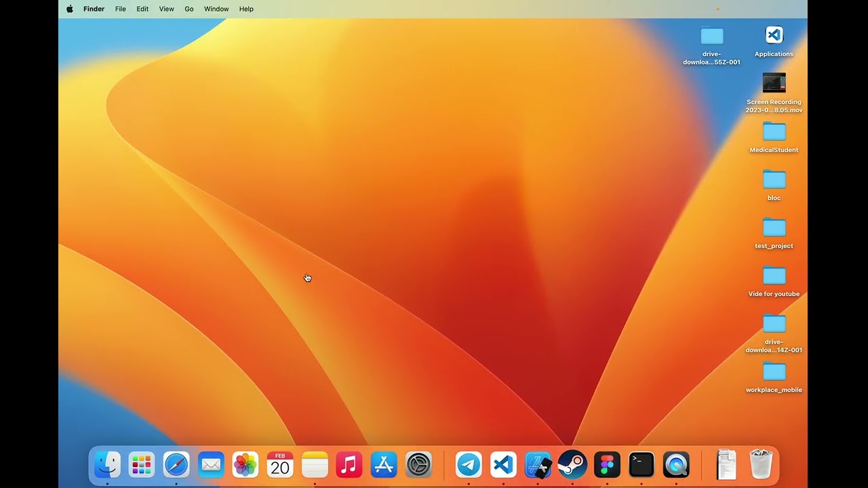Image resolution: width=868 pixels, height=488 pixels.
Task: Select the workplace_mobile folder on desktop
Action: 774,371
